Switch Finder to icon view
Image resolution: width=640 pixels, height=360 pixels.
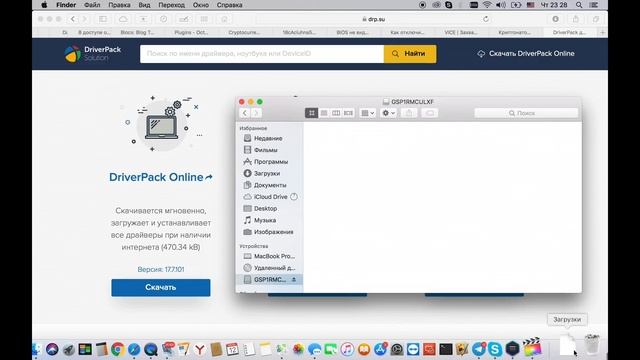(x=311, y=113)
